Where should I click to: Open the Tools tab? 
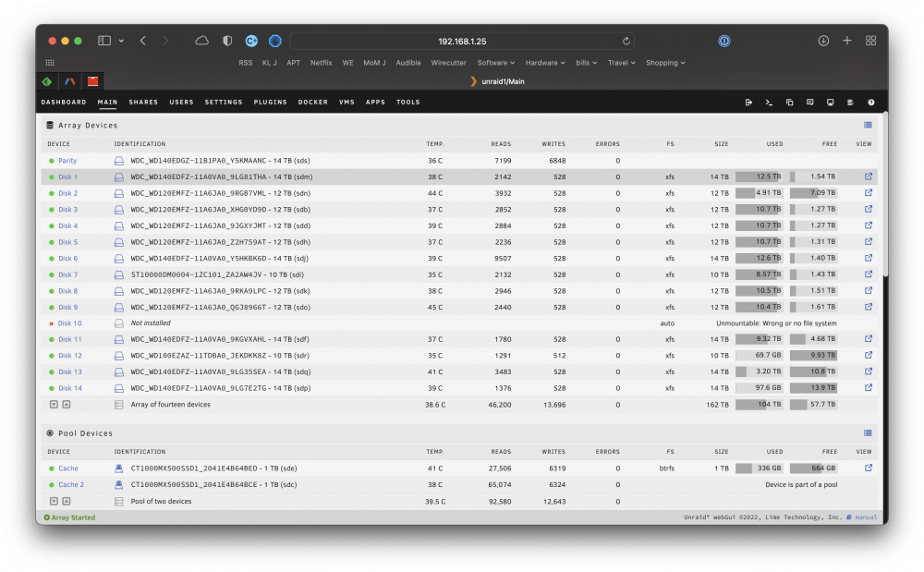[x=407, y=103]
